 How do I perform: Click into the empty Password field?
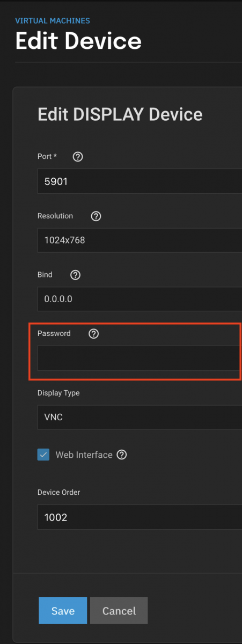[140, 358]
